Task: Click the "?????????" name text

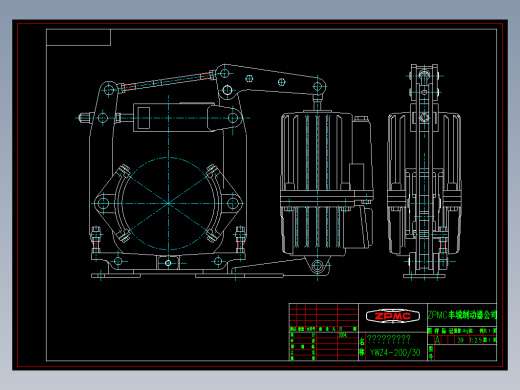Action: coord(389,339)
